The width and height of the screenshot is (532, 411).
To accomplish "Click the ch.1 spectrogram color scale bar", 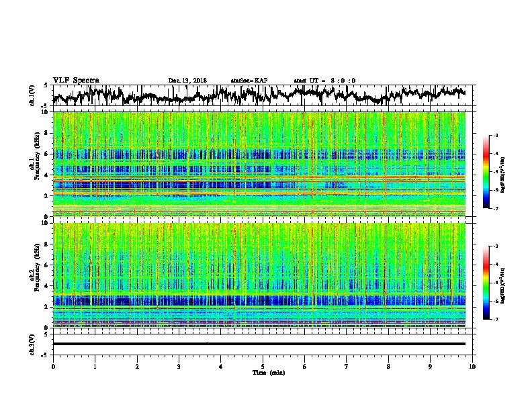I will coord(486,172).
